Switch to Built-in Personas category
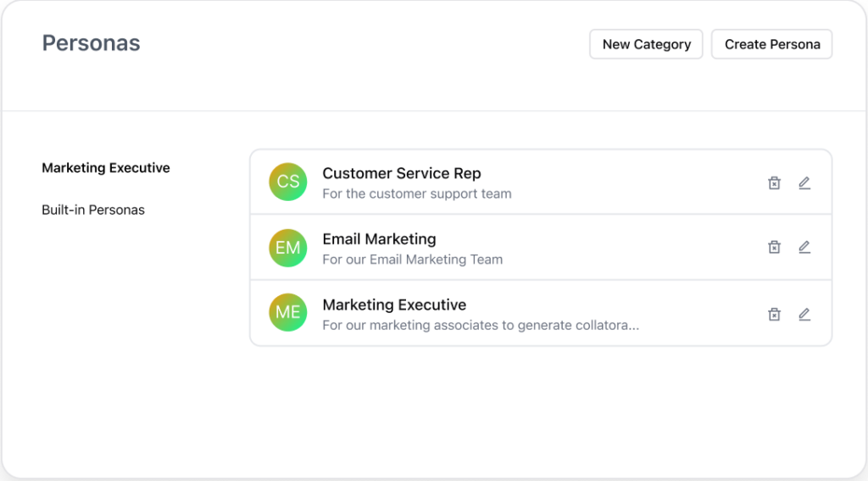Screen dimensions: 868x481 93,210
